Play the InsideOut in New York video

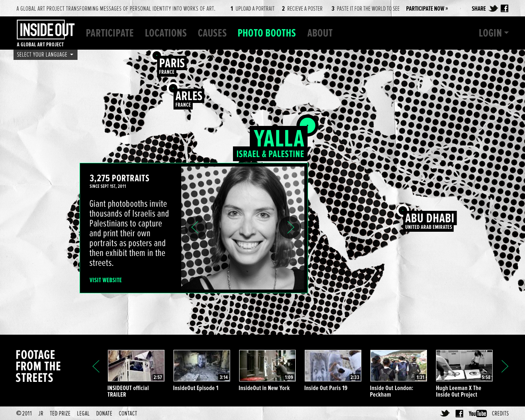pos(267,365)
